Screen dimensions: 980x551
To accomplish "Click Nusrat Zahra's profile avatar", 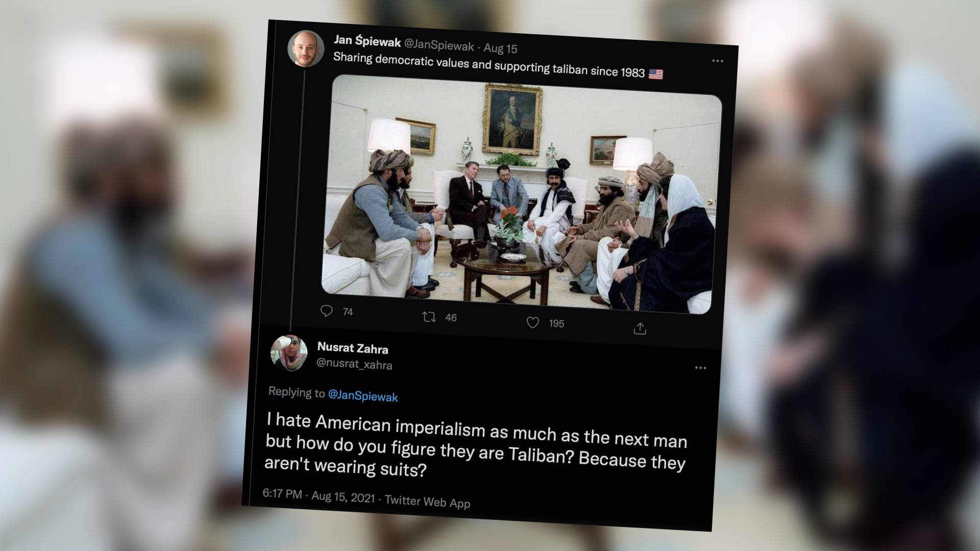I will pos(288,353).
